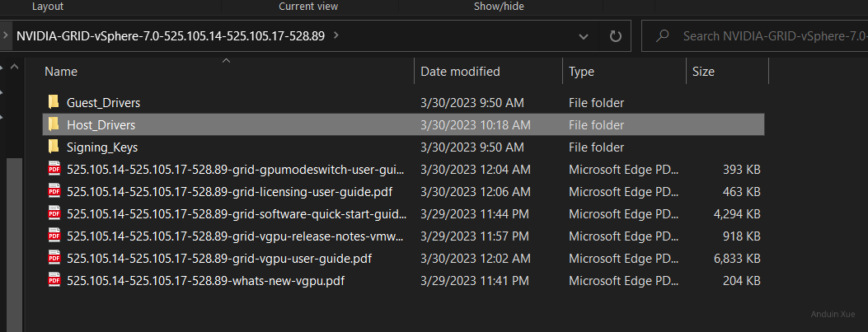Image resolution: width=868 pixels, height=332 pixels.
Task: Click the 3/29/2023 11:41 PM date cell
Action: pos(475,281)
